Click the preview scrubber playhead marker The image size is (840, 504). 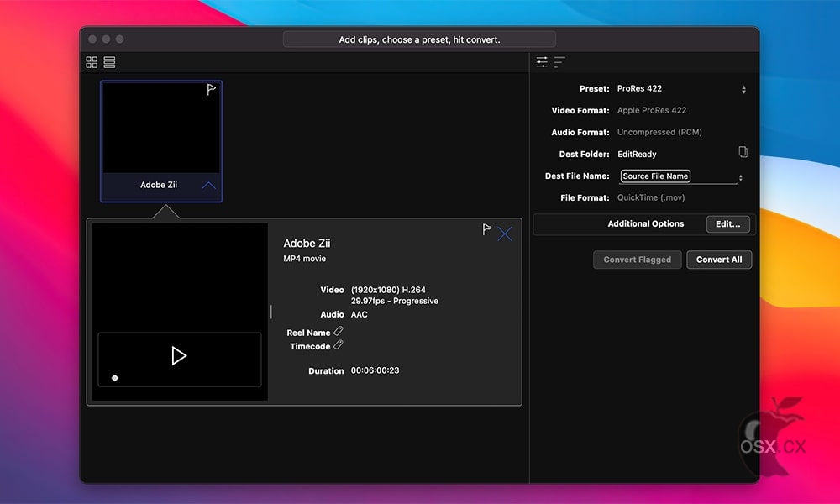coord(114,378)
